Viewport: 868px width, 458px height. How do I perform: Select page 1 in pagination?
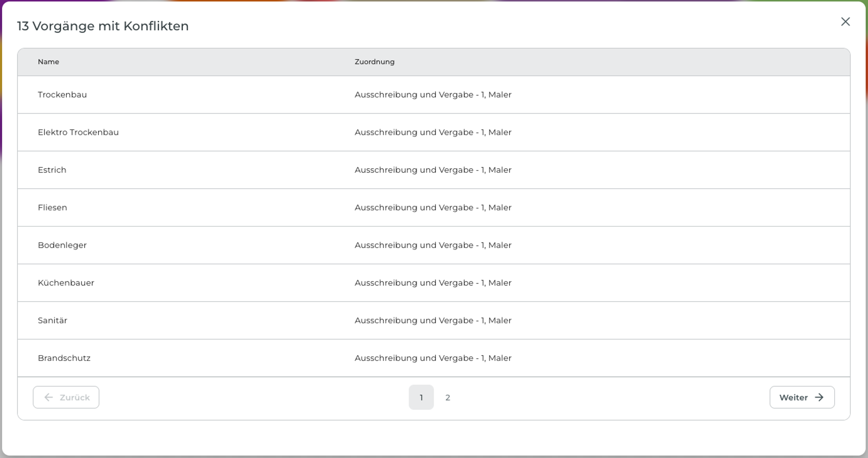click(421, 397)
